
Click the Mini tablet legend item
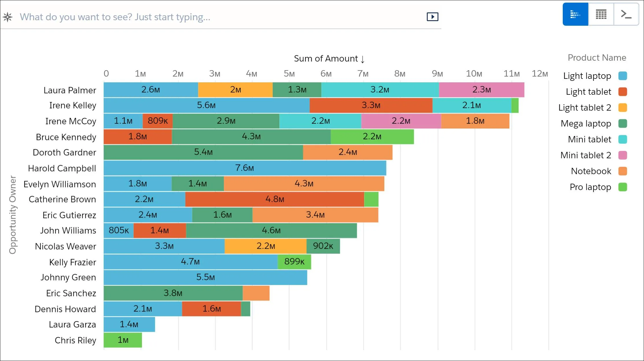tap(597, 139)
